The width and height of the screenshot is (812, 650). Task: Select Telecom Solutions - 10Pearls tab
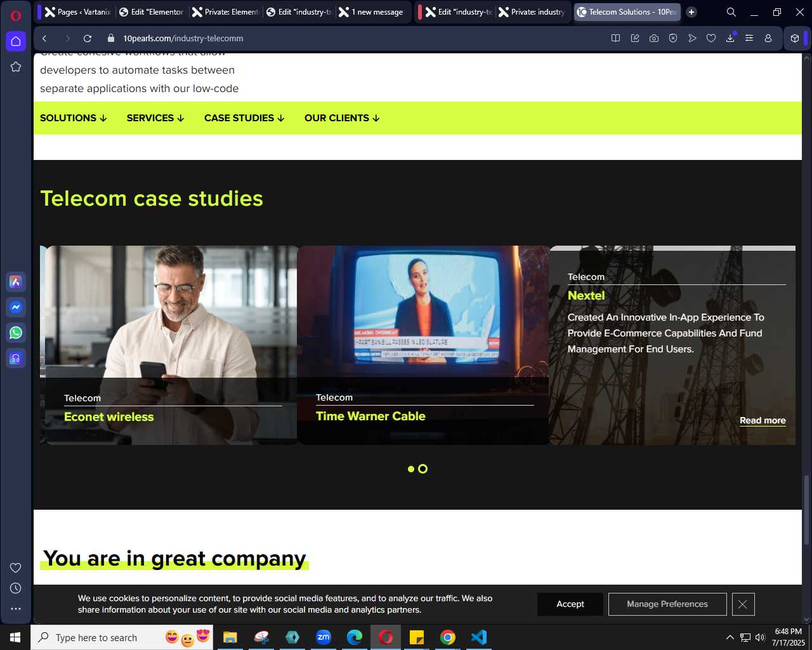[x=627, y=12]
